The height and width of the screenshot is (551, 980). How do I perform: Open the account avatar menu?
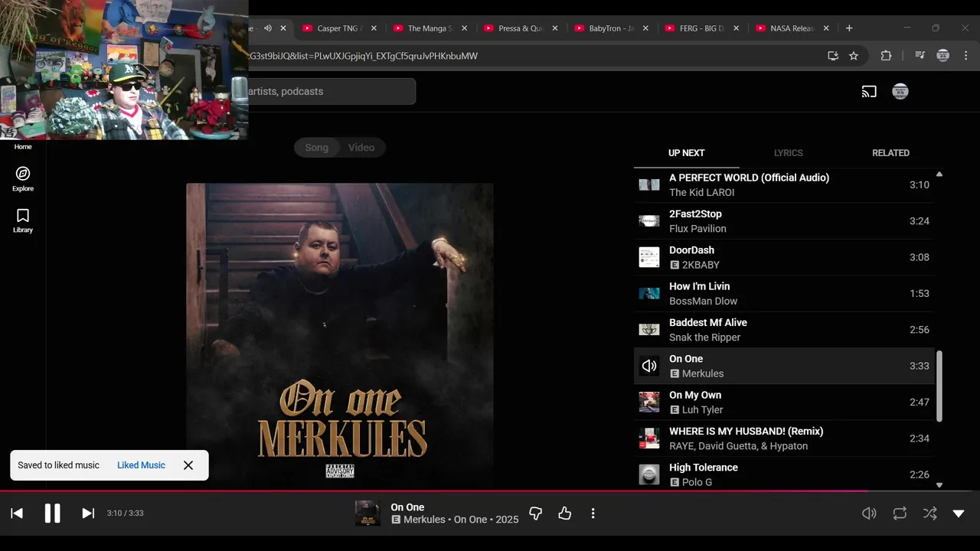point(900,92)
